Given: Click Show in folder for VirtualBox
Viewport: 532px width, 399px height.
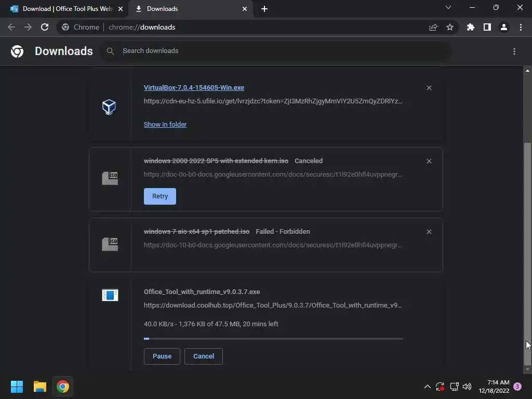Looking at the screenshot, I should 165,125.
